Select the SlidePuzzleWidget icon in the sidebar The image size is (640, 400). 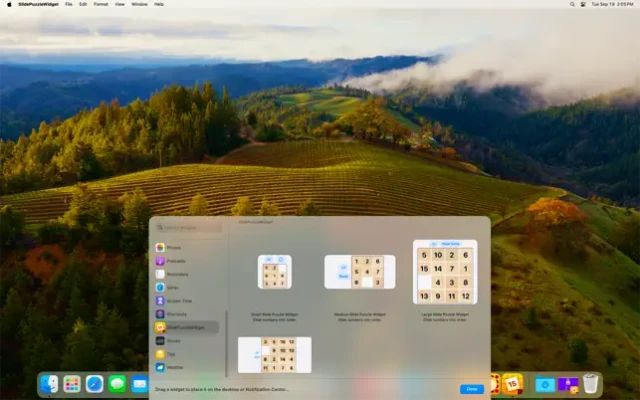pos(160,327)
